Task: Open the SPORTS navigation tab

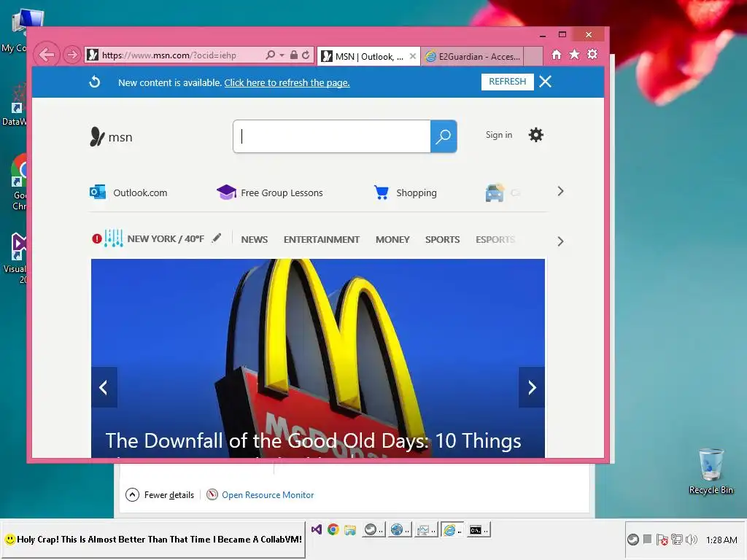Action: (443, 239)
